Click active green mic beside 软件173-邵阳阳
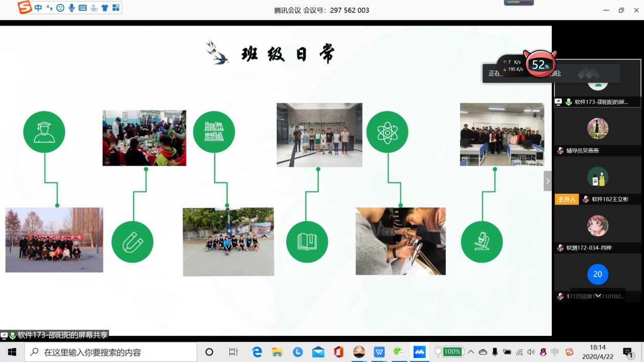 [x=568, y=102]
